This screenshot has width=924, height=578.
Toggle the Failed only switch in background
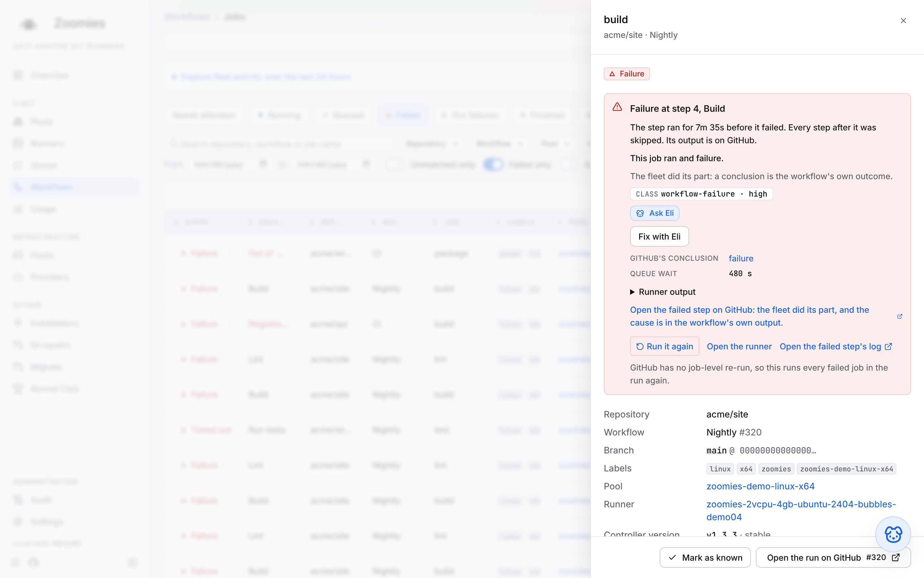pos(493,165)
